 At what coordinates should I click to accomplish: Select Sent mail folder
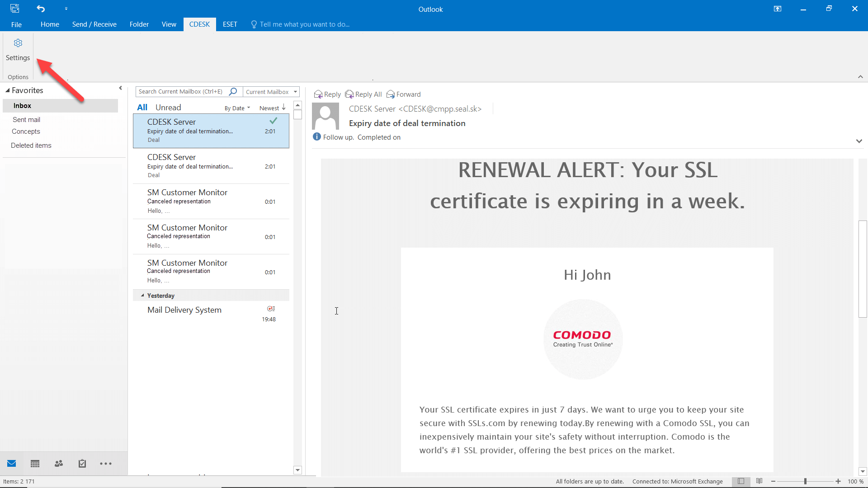26,120
